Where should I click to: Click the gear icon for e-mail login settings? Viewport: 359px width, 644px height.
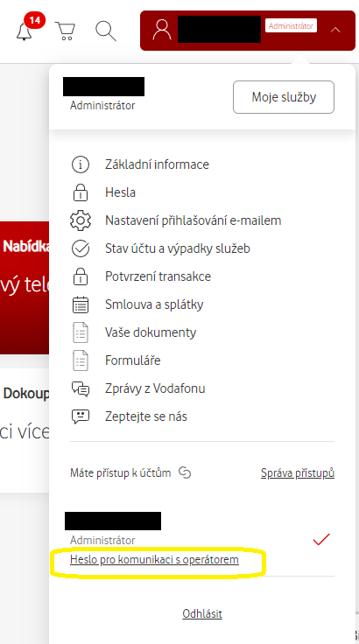coord(81,220)
